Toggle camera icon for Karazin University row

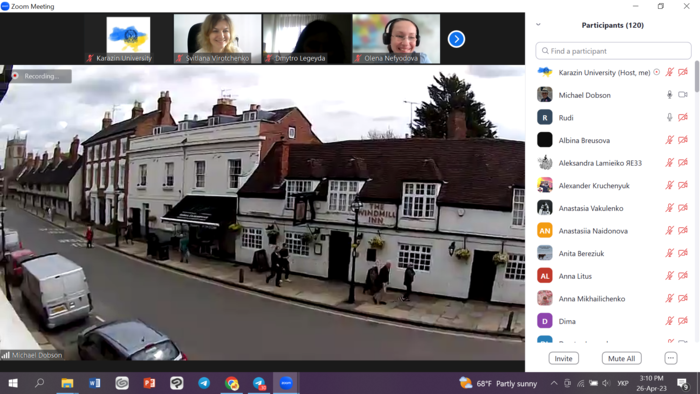coord(683,72)
